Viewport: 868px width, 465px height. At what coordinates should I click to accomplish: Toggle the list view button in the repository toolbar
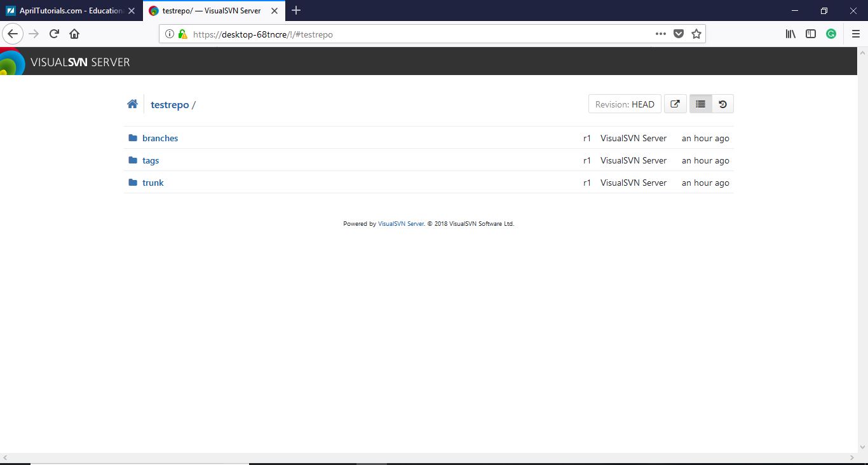click(x=700, y=104)
